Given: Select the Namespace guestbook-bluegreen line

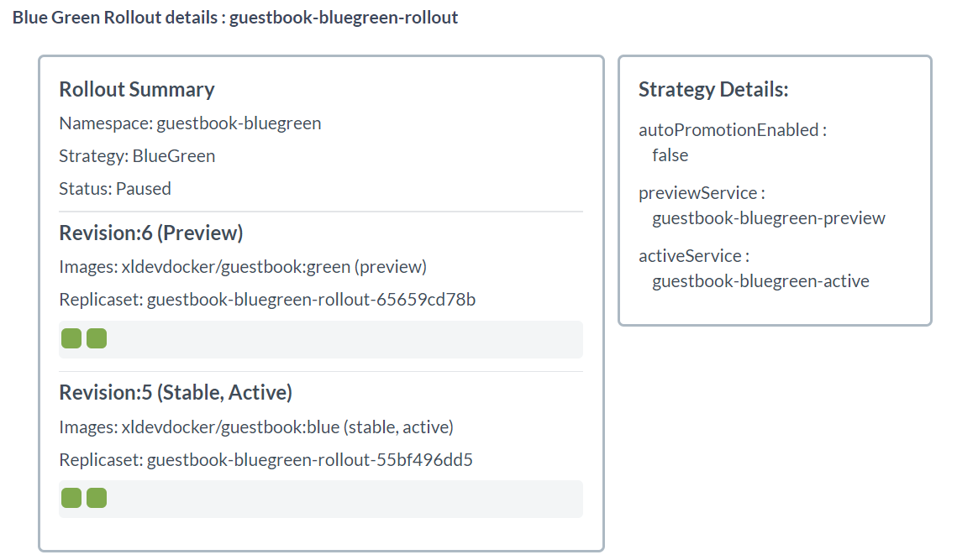Looking at the screenshot, I should tap(190, 123).
